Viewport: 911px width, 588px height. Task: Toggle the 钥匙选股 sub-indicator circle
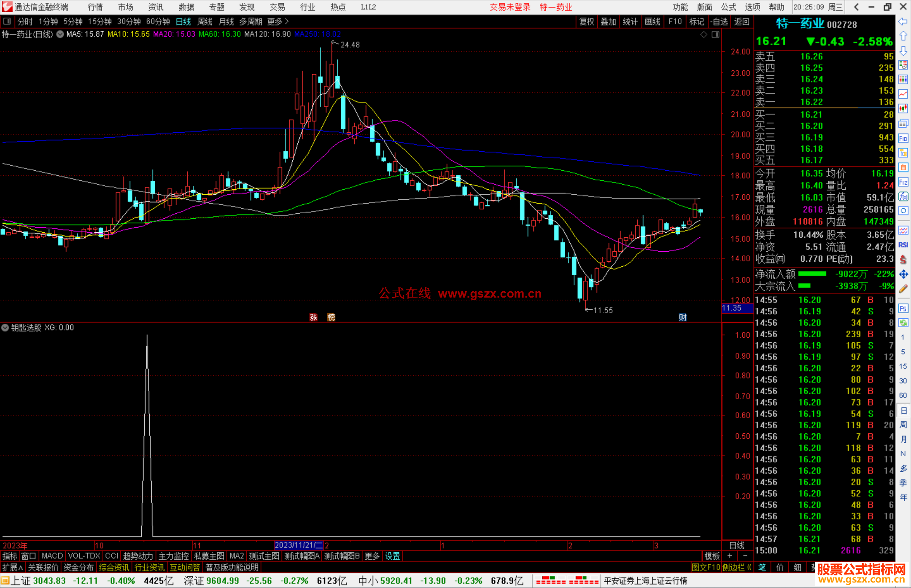pyautogui.click(x=5, y=328)
